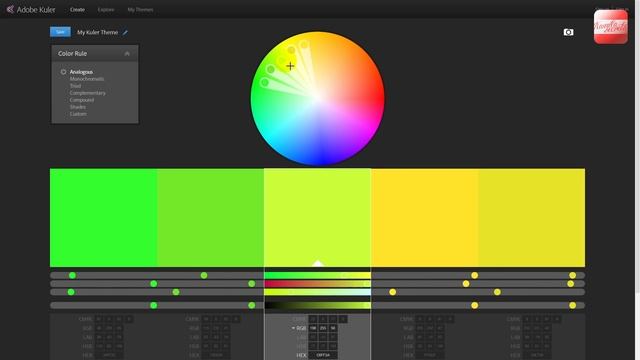
Task: Click the topmost yellow marker on color wheel
Action: click(304, 44)
